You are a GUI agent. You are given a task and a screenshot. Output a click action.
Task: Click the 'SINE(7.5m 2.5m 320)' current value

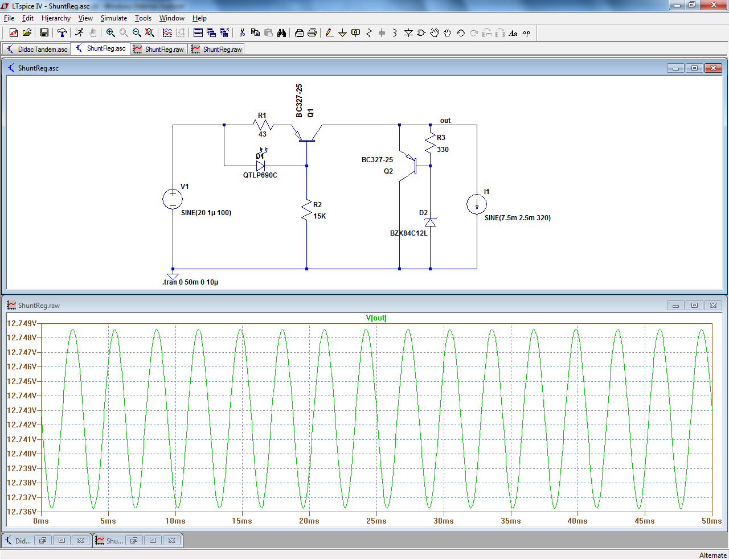pyautogui.click(x=518, y=218)
